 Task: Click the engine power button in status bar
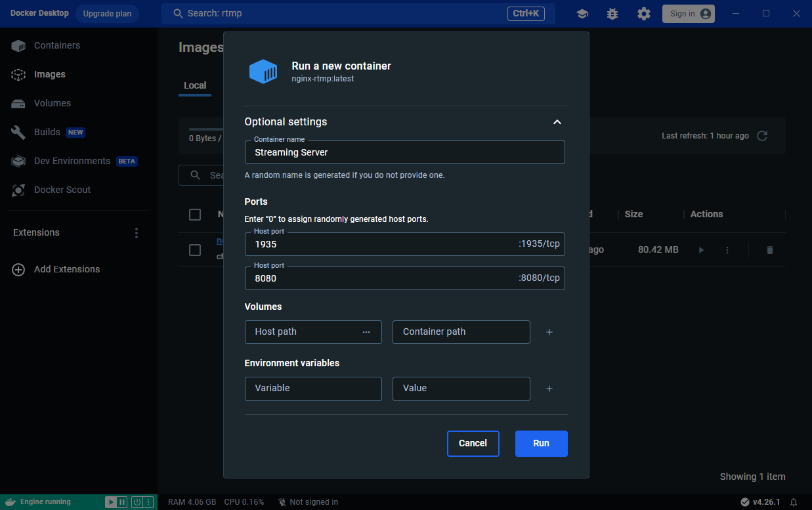[x=137, y=502]
